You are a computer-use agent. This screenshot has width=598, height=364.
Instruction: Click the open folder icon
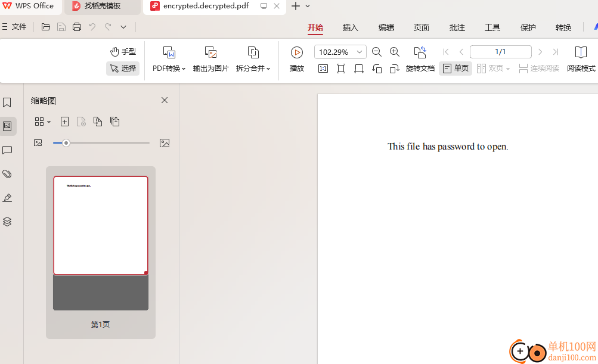pyautogui.click(x=46, y=27)
